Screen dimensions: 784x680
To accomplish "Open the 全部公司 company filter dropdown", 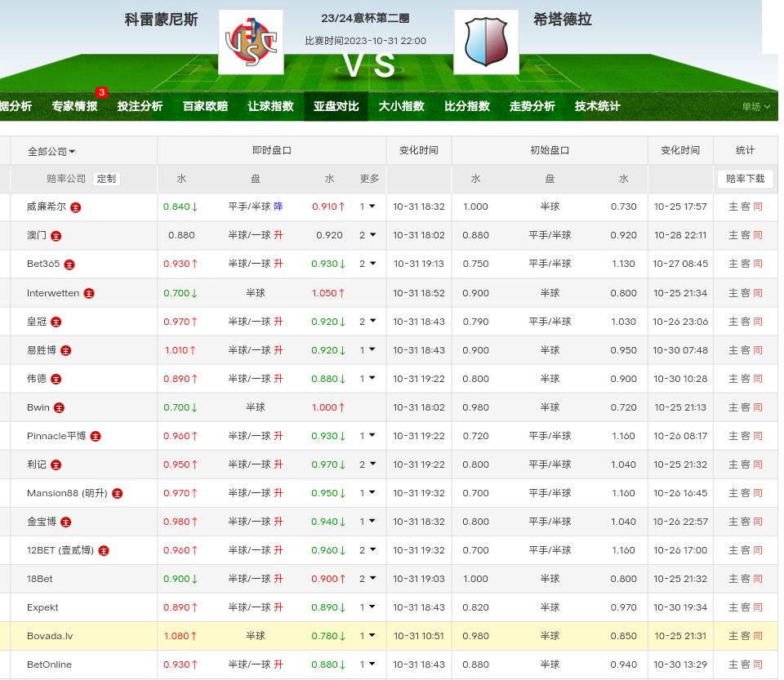I will click(x=51, y=151).
